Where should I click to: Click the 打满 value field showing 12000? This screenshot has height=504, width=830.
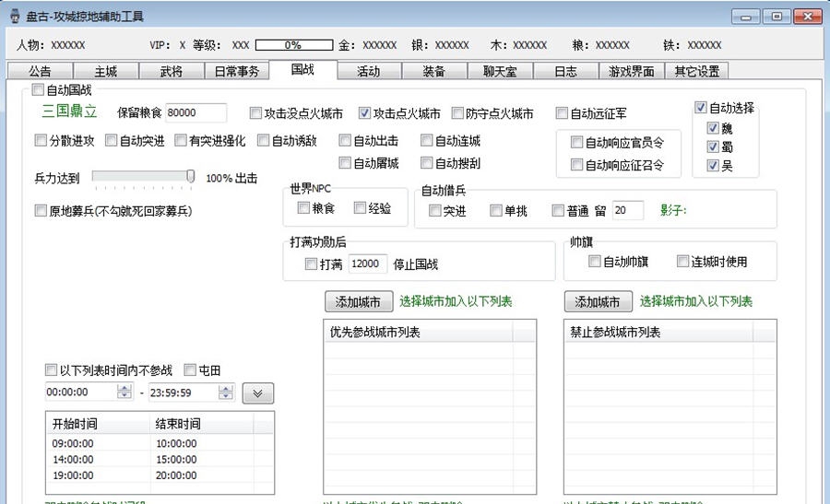(x=367, y=264)
